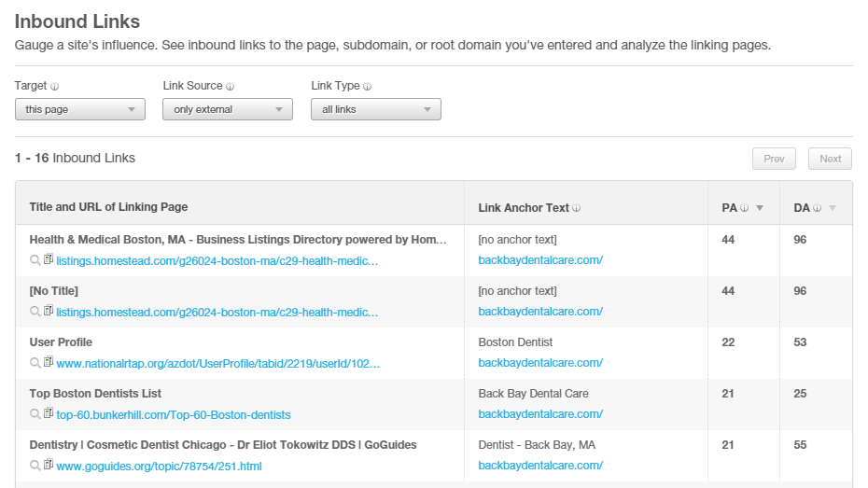
Task: Open backbaydentalcare.com link under Back Bay Dental Care
Action: 540,414
